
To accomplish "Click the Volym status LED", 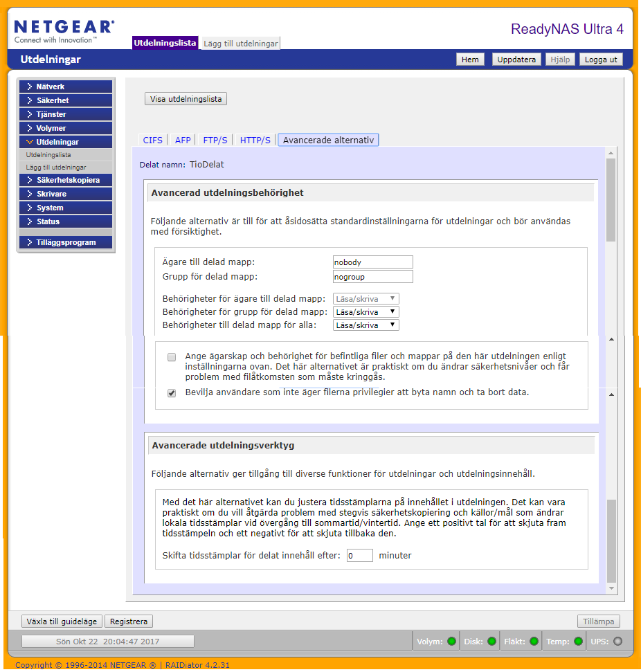I will 451,641.
